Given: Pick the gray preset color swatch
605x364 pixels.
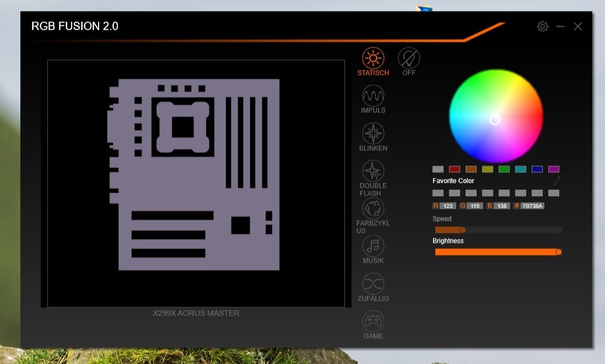Looking at the screenshot, I should coord(438,169).
